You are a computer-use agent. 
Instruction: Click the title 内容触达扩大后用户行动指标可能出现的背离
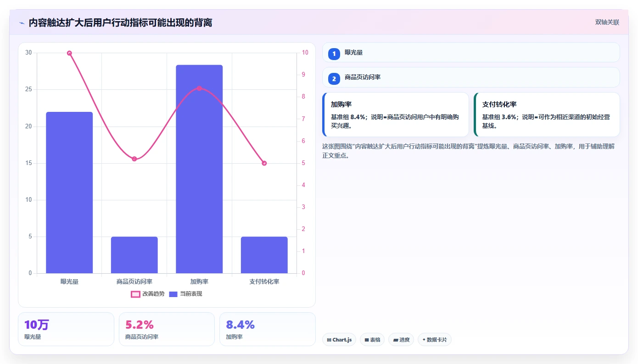point(120,23)
